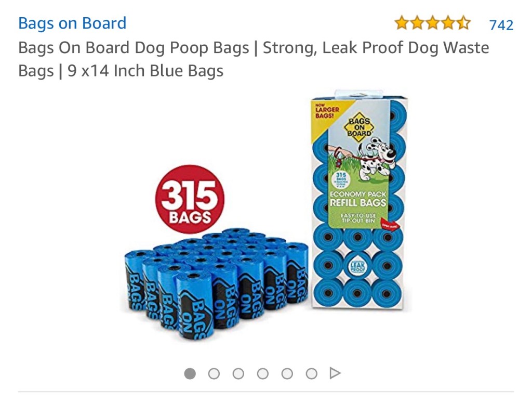Click the small 315 bags circle on box
The image size is (532, 415).
pos(341,180)
